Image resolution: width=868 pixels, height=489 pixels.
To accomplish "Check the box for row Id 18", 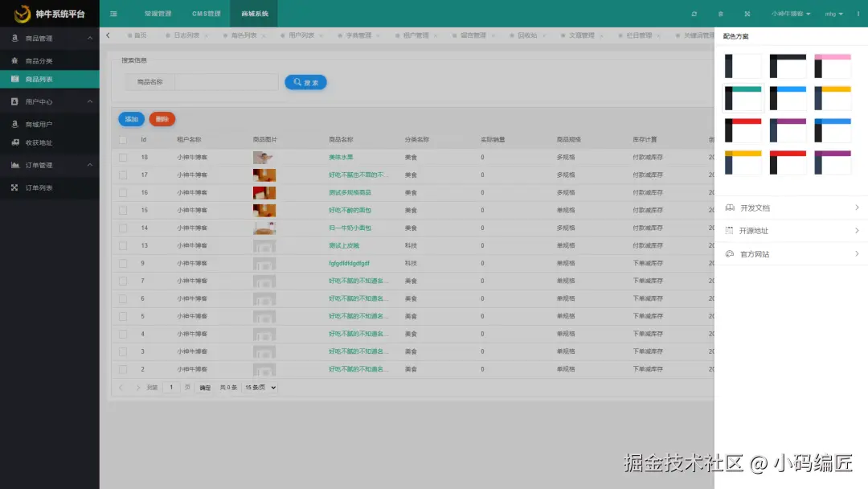I will click(123, 158).
